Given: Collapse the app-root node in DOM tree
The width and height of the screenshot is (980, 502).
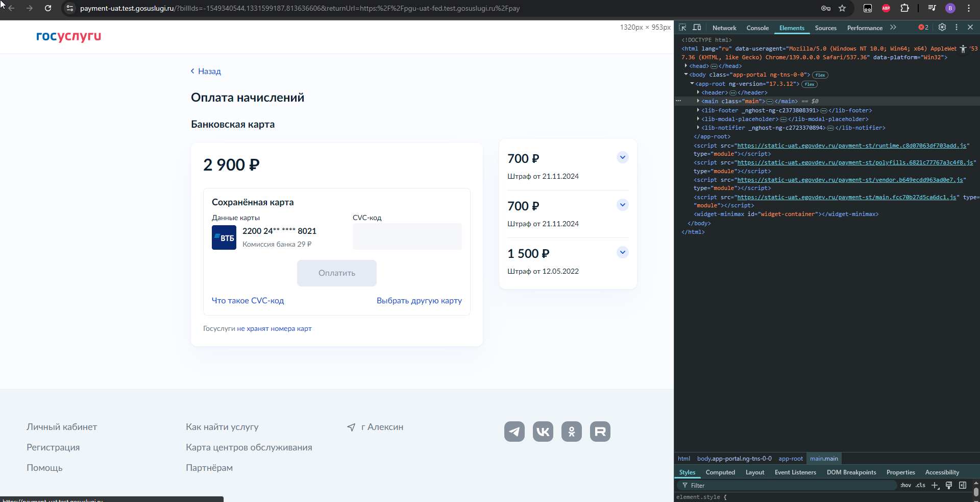Looking at the screenshot, I should [x=692, y=84].
